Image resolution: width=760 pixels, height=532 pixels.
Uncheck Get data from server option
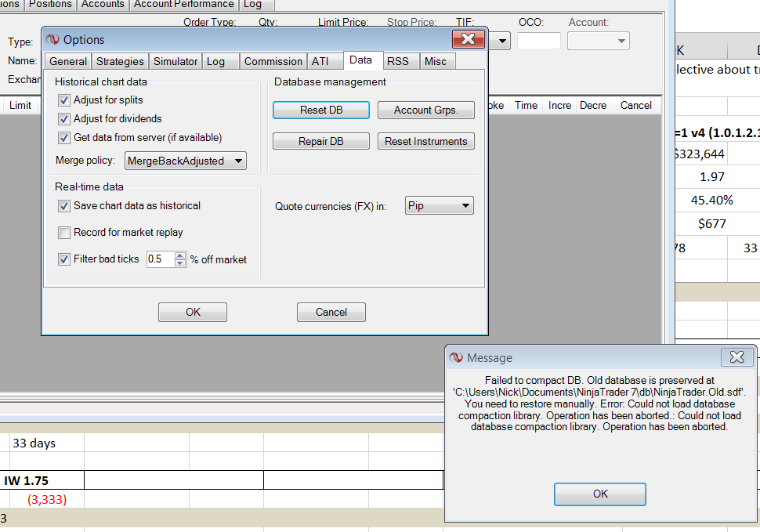(x=63, y=138)
